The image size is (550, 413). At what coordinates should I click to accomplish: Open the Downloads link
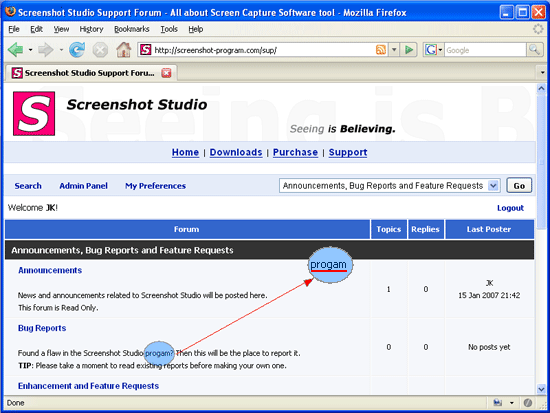pos(236,152)
